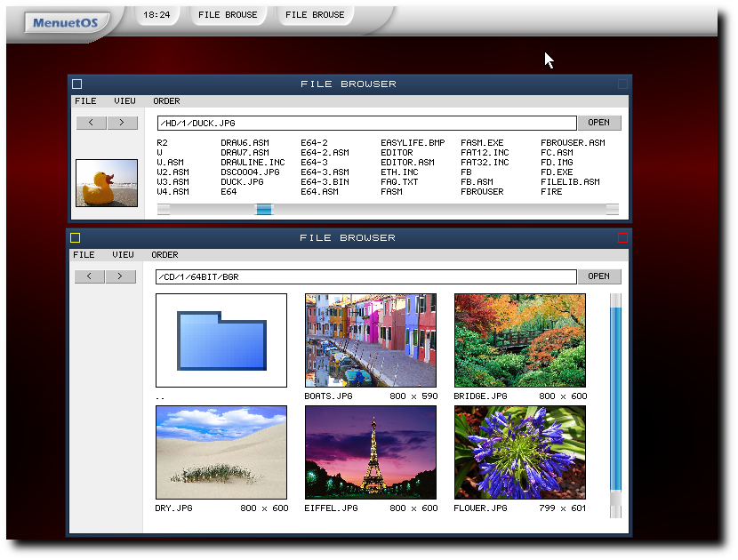Viewport: 738px width, 560px height.
Task: Click the bottom button of the vertical scrollbar
Action: [615, 512]
